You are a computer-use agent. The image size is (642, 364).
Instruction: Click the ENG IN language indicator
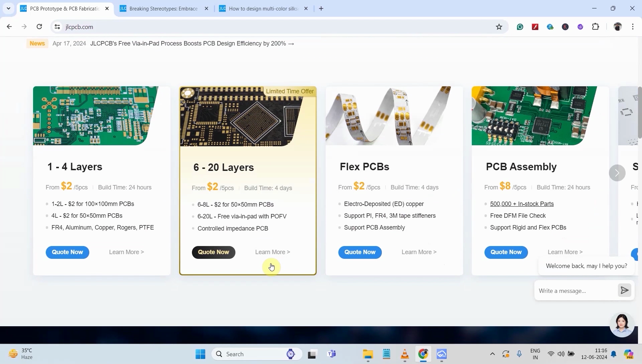tap(535, 354)
